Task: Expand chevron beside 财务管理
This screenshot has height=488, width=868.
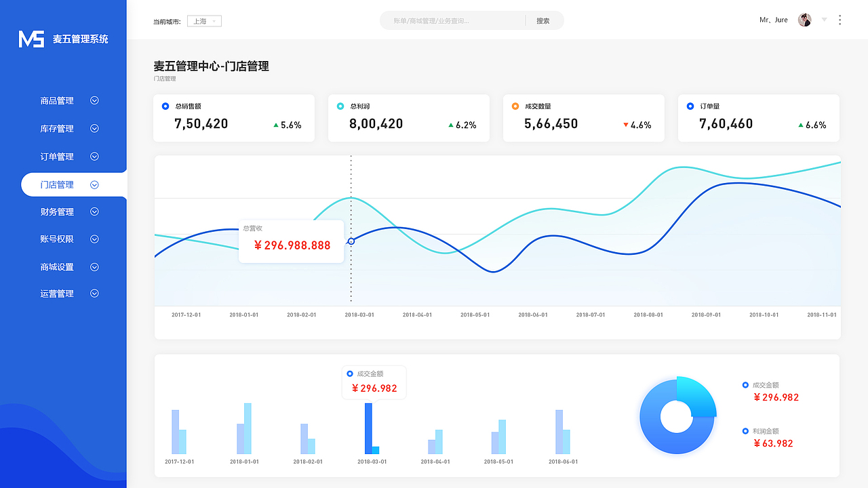Action: pyautogui.click(x=95, y=211)
